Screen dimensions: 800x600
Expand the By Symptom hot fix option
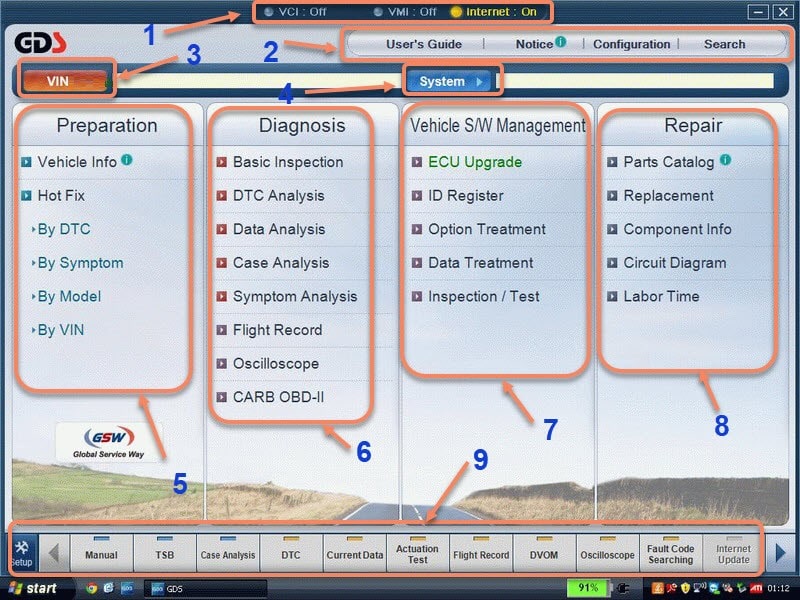click(79, 263)
